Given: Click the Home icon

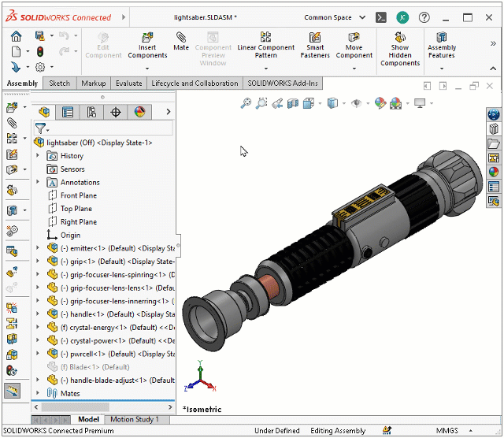Looking at the screenshot, I should 16,36.
